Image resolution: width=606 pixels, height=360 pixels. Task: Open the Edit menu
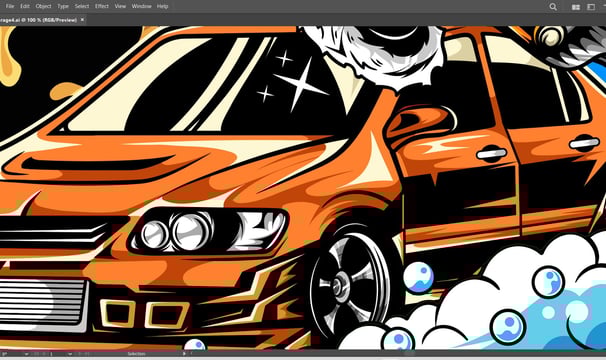[25, 6]
